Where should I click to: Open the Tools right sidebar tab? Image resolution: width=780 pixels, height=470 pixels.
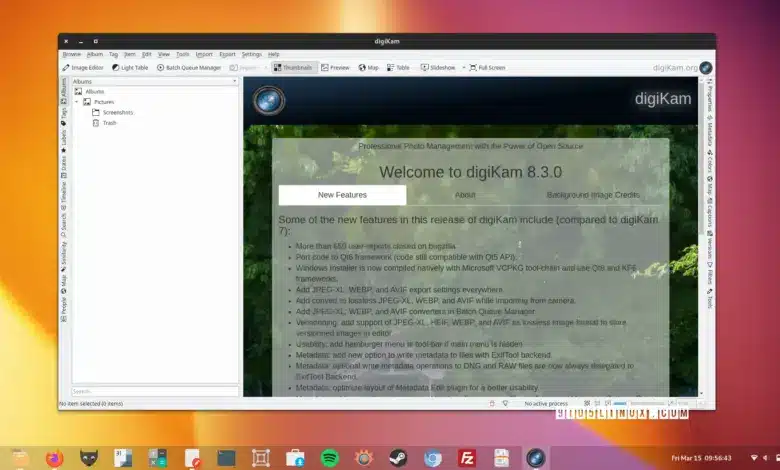tap(710, 298)
